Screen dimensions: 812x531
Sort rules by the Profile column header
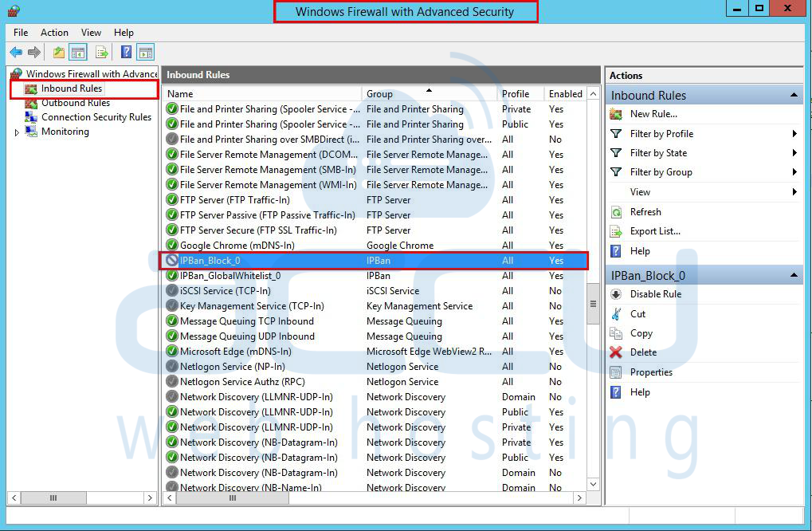tap(520, 94)
